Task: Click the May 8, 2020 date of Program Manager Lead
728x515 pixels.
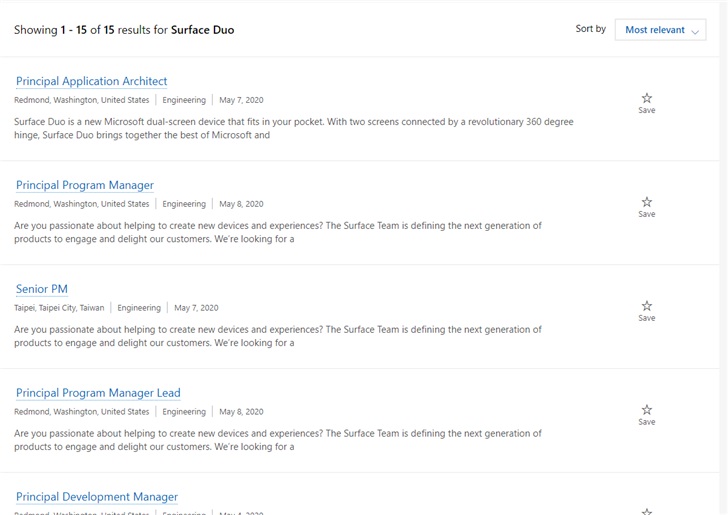Action: (x=241, y=412)
